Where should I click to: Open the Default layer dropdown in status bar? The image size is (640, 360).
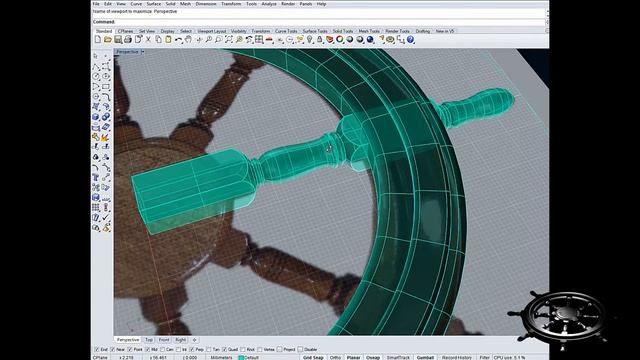(x=251, y=358)
